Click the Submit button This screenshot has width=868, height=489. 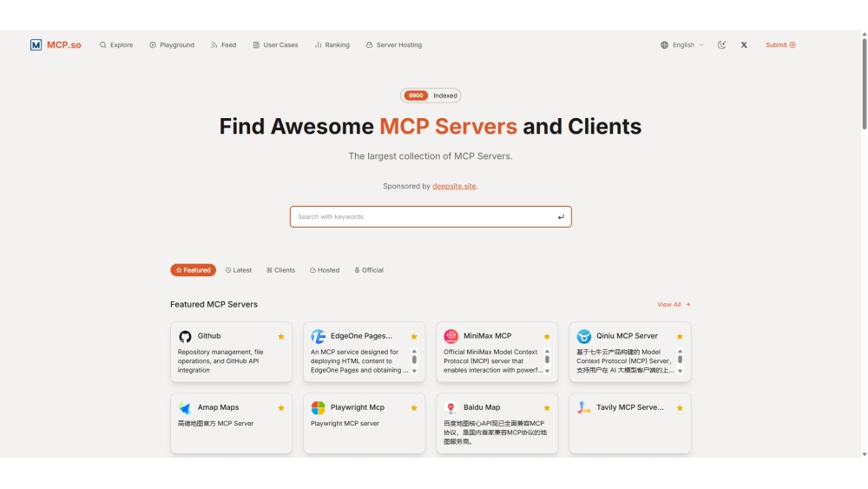point(780,45)
